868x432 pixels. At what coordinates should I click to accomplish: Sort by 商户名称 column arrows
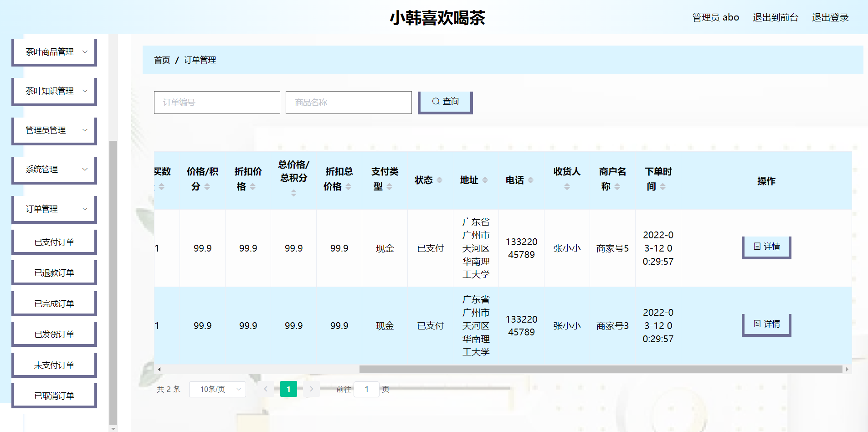click(617, 187)
